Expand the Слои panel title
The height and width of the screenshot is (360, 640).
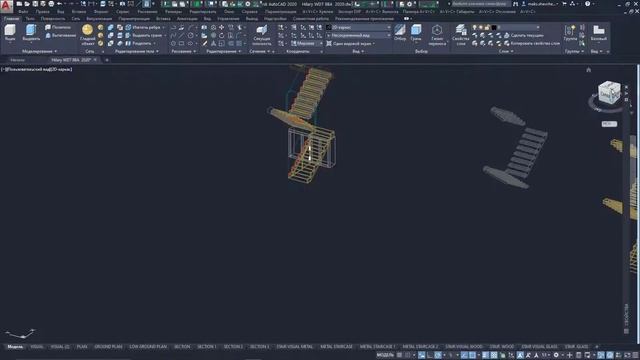point(506,51)
